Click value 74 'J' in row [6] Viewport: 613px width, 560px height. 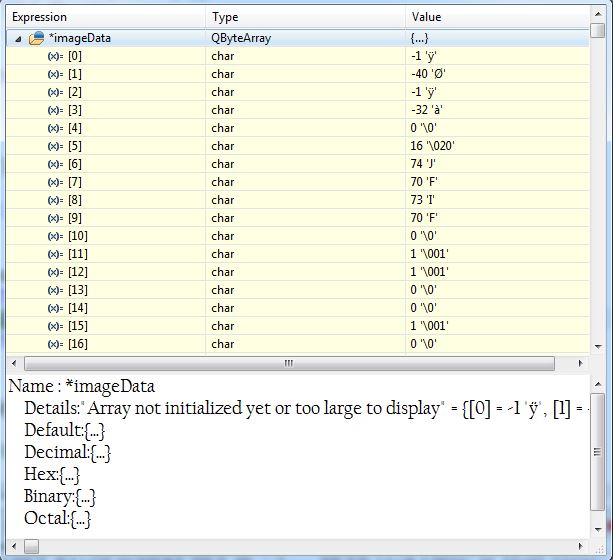(423, 164)
